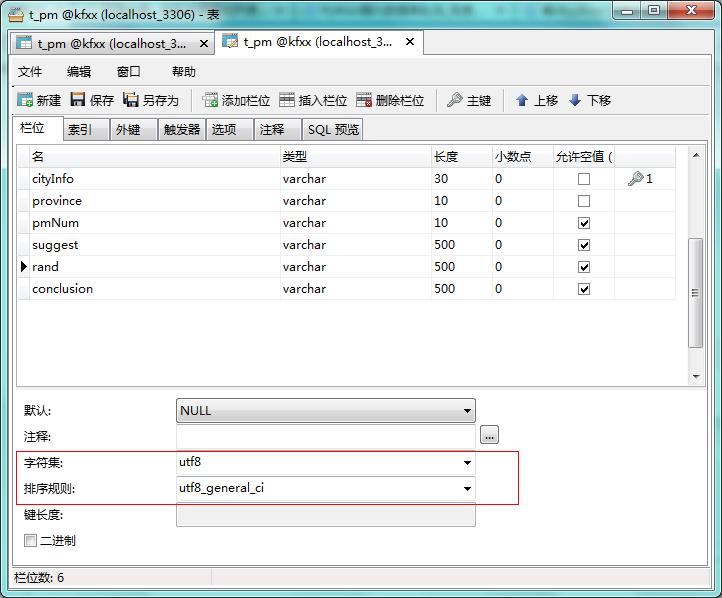Switch to the SQL 预览 tab
Screen dimensions: 722x598
pos(332,130)
